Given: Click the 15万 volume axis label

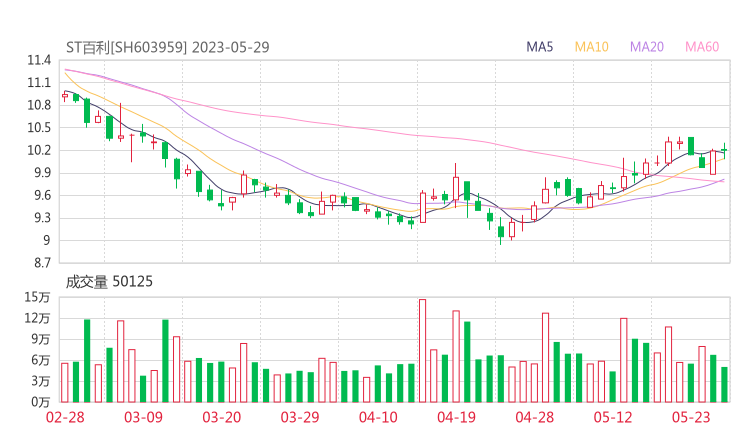Looking at the screenshot, I should pos(37,297).
